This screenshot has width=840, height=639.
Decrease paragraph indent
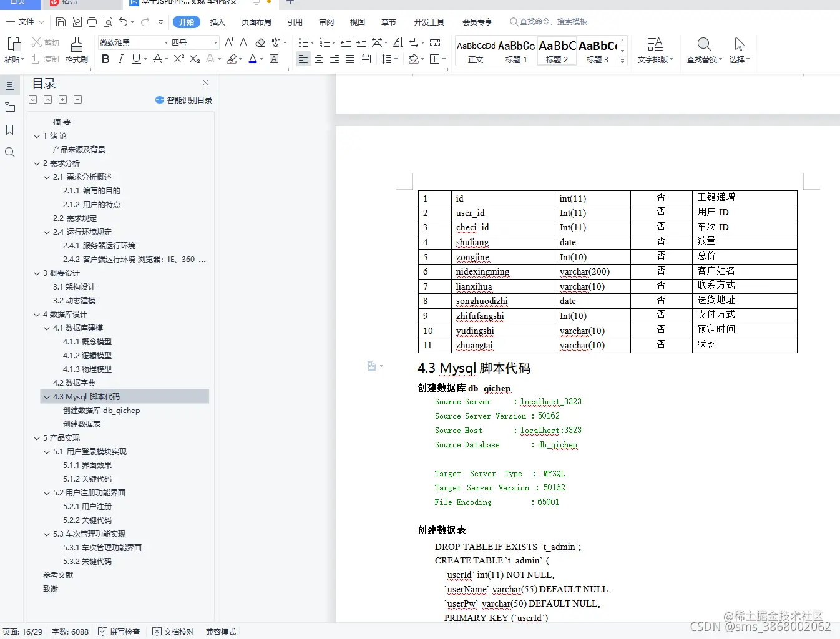[345, 42]
